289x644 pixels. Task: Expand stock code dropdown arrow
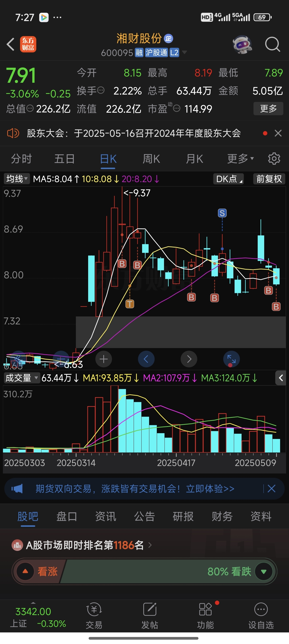[x=184, y=53]
